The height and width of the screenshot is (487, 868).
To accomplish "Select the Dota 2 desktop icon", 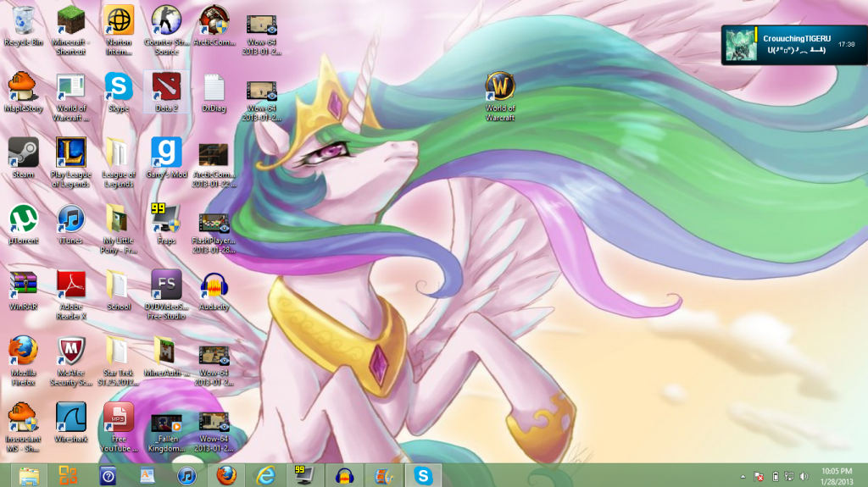I will pos(166,92).
